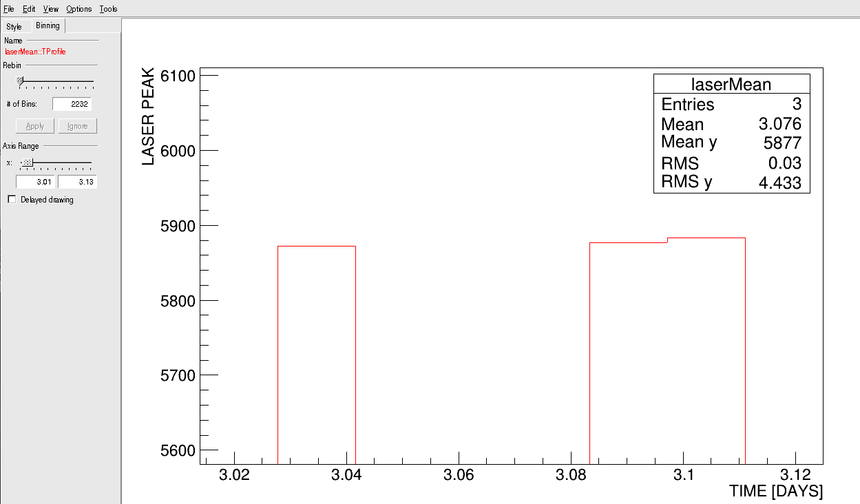The height and width of the screenshot is (504, 860).
Task: Open the Tools menu
Action: point(108,9)
